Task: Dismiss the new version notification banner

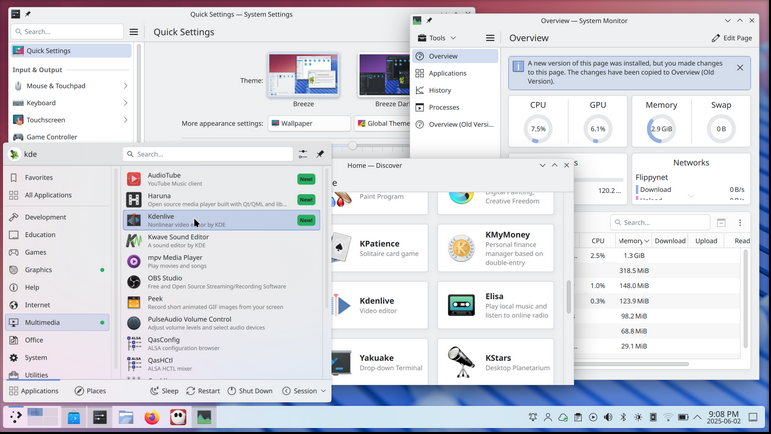Action: click(740, 68)
